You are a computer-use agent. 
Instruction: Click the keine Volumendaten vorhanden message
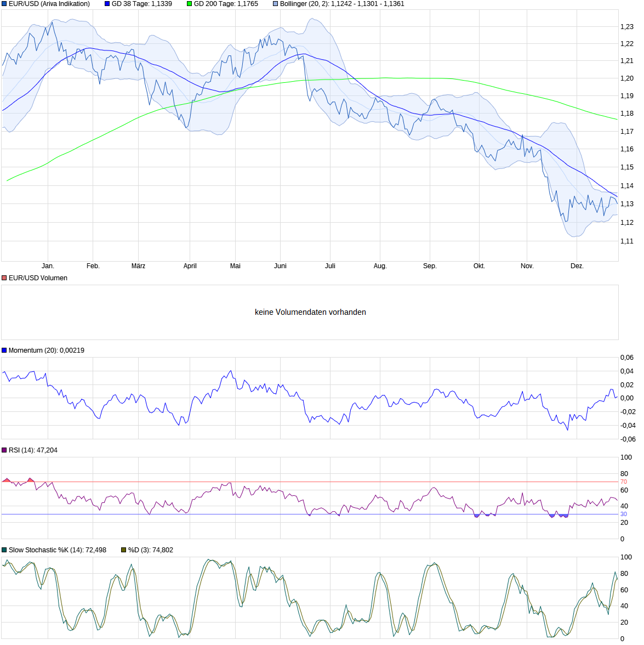pos(310,312)
